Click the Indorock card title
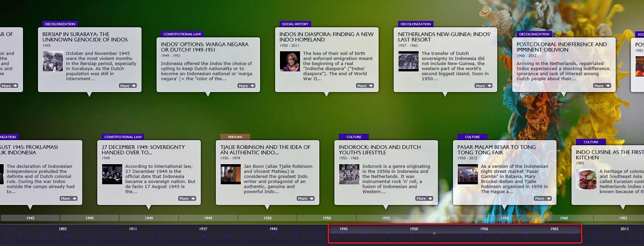 (x=380, y=150)
